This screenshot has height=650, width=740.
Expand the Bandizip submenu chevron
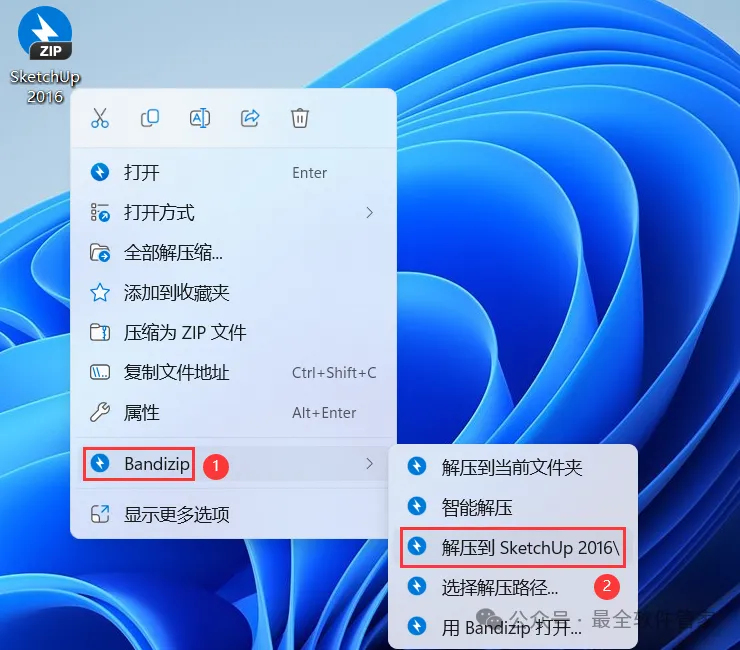[x=370, y=464]
